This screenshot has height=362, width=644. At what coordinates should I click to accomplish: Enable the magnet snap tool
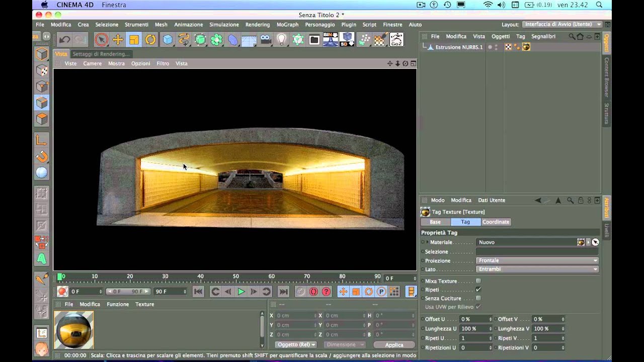(x=42, y=156)
